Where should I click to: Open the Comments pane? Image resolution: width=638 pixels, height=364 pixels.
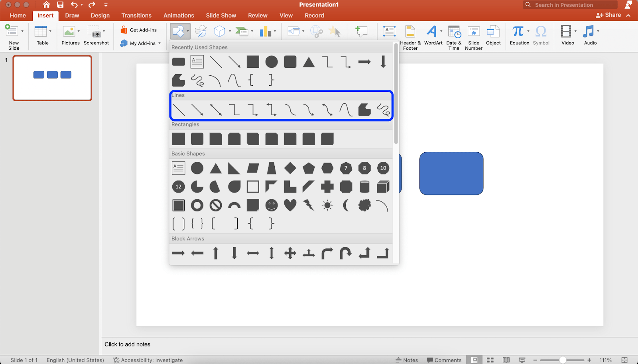pyautogui.click(x=444, y=360)
